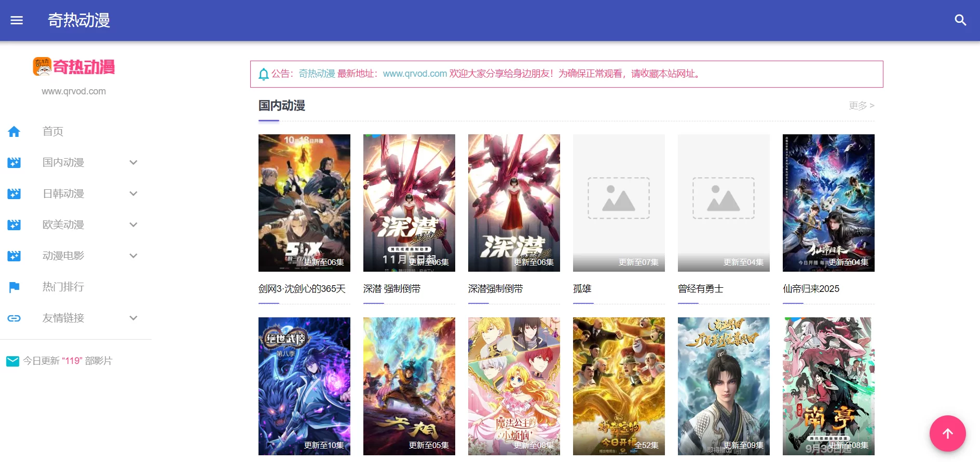
Task: Click the film icon beside 日韩动漫
Action: 14,193
